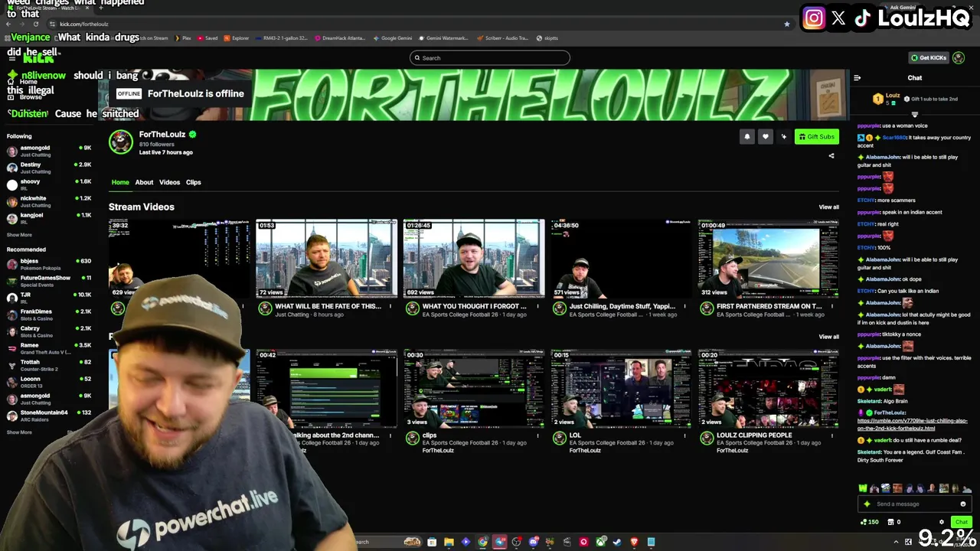Open the Videos tab
Screen dimensions: 980x551
(169, 182)
